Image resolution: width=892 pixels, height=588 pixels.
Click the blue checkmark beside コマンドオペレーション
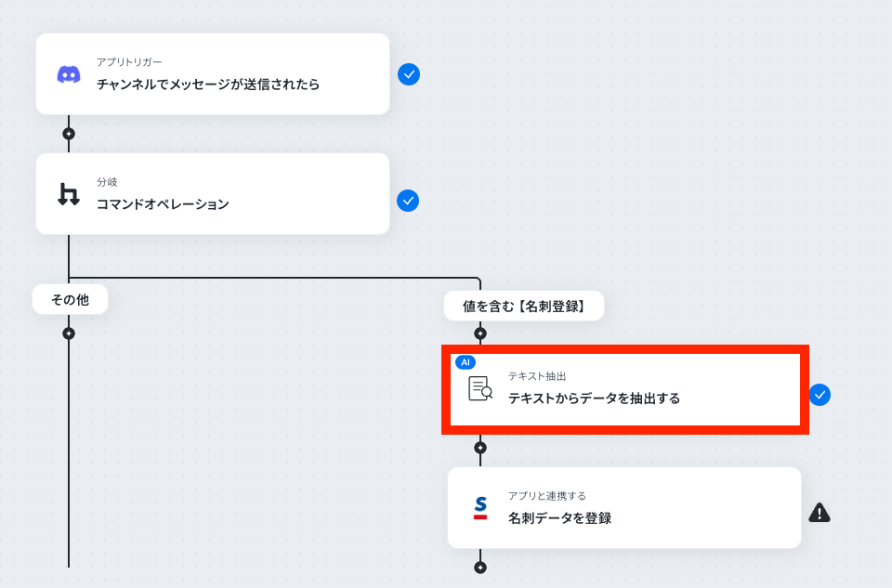(408, 201)
